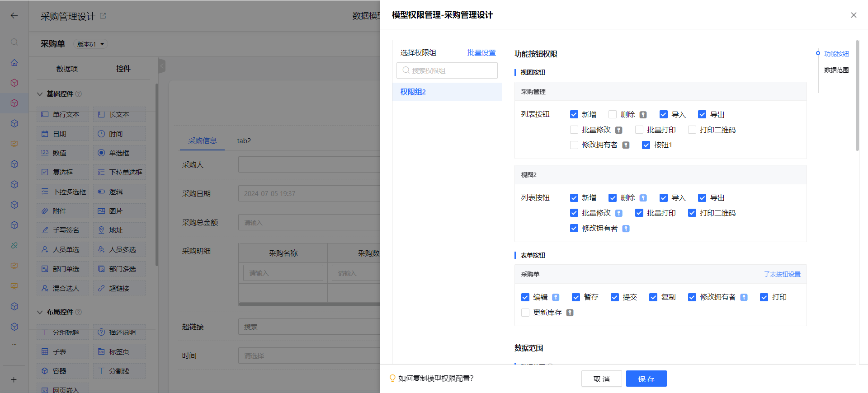Check the 更新库存 checkbox

(525, 312)
